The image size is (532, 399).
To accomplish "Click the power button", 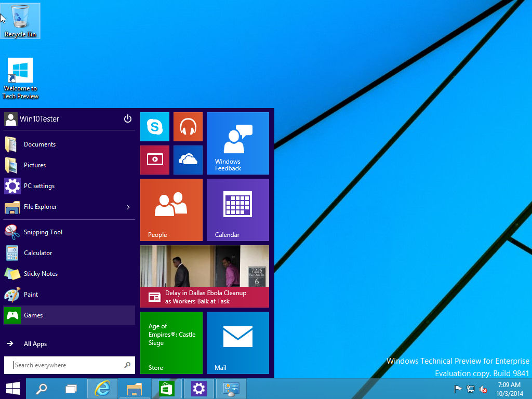I will (x=127, y=118).
